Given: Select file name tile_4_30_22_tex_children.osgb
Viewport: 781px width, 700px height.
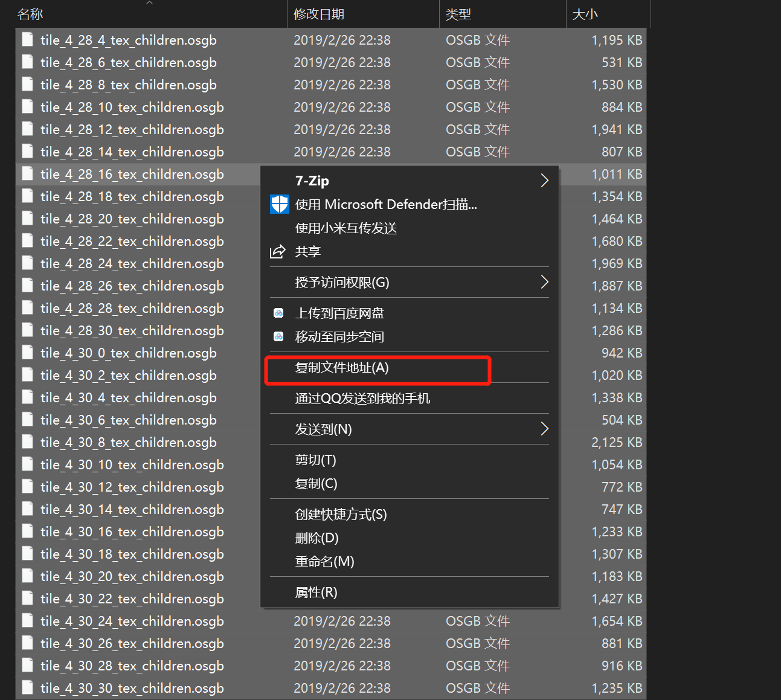Looking at the screenshot, I should pyautogui.click(x=132, y=599).
